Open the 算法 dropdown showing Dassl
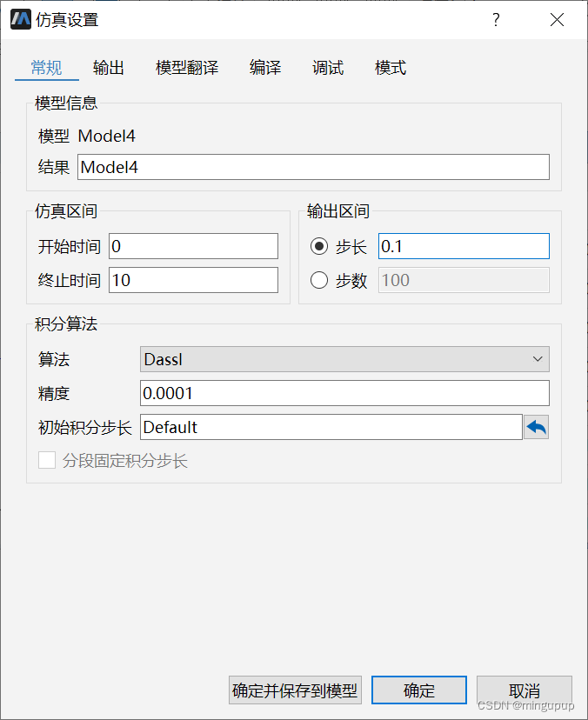 click(344, 359)
